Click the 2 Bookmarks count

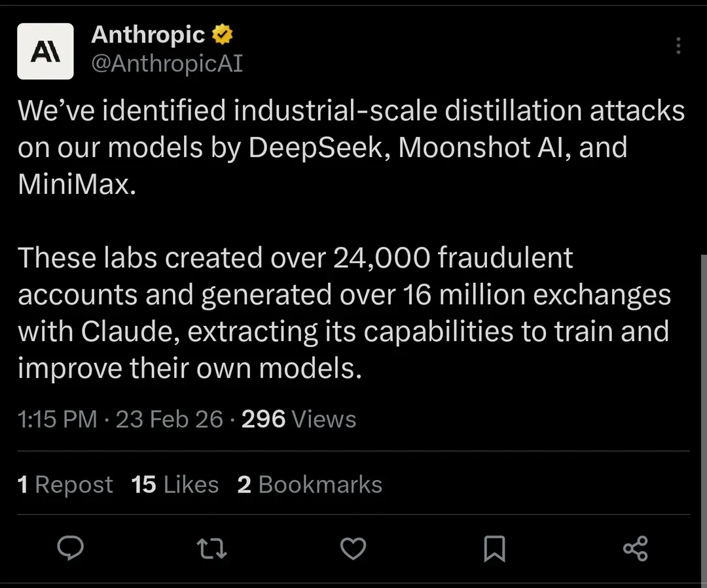tap(310, 485)
